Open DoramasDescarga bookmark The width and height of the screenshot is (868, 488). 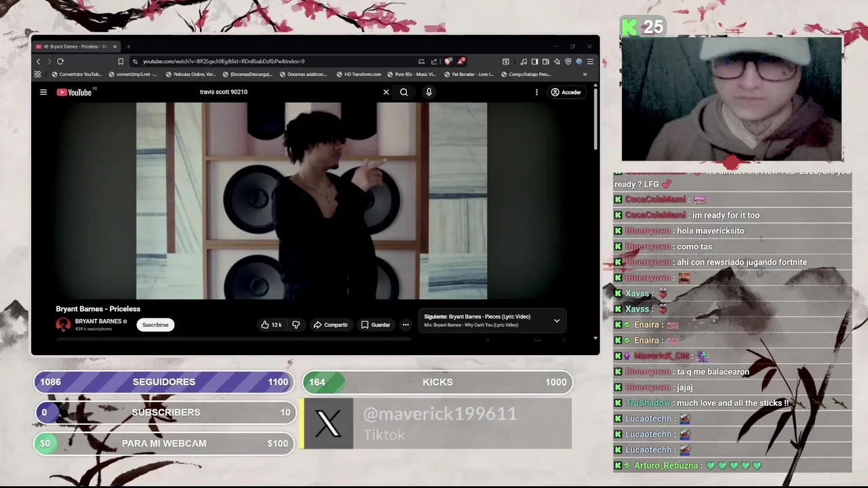coord(248,75)
